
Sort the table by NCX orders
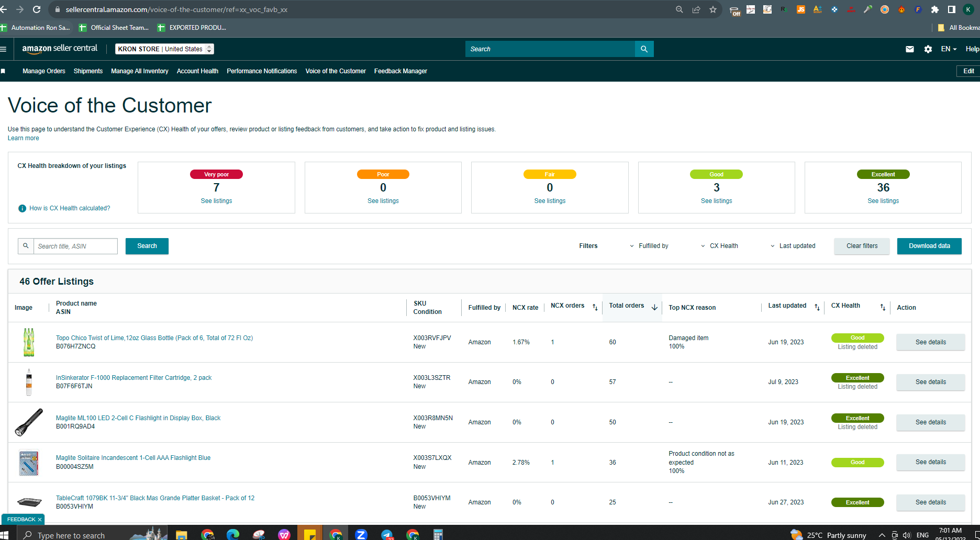click(x=595, y=307)
